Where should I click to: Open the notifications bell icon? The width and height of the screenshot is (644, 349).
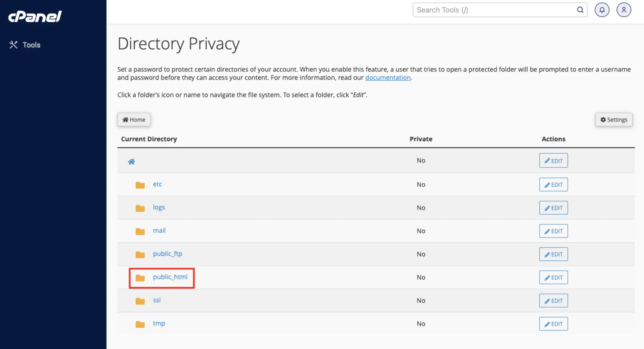(602, 10)
